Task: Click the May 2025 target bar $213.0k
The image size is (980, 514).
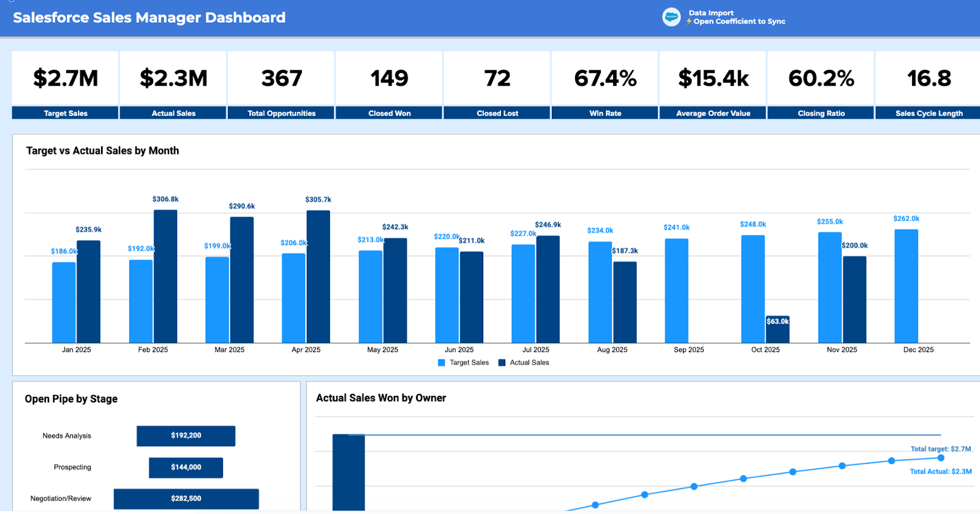Action: point(371,297)
